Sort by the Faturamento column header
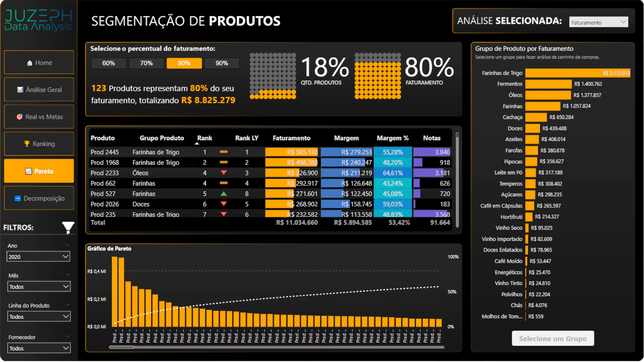 click(x=291, y=138)
